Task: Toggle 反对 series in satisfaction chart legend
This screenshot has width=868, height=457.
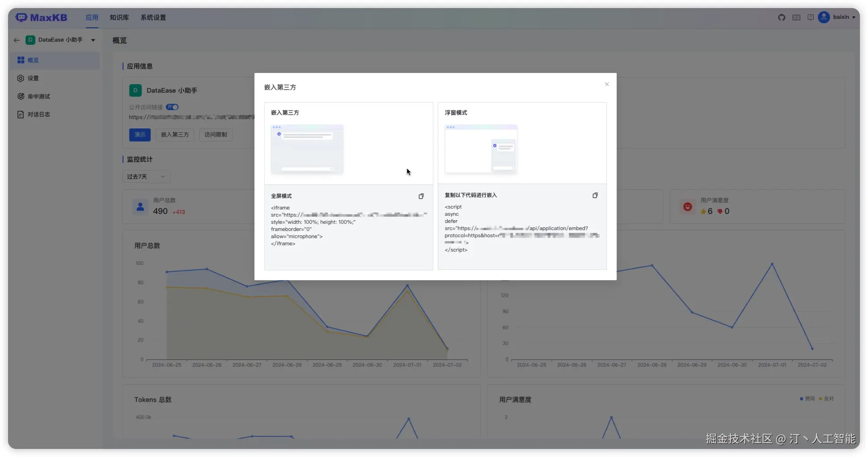Action: pyautogui.click(x=826, y=399)
